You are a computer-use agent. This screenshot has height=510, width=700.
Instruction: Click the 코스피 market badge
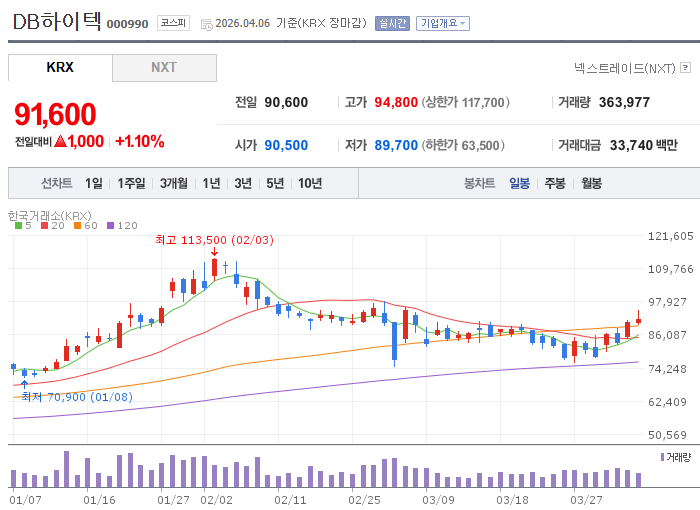(173, 23)
